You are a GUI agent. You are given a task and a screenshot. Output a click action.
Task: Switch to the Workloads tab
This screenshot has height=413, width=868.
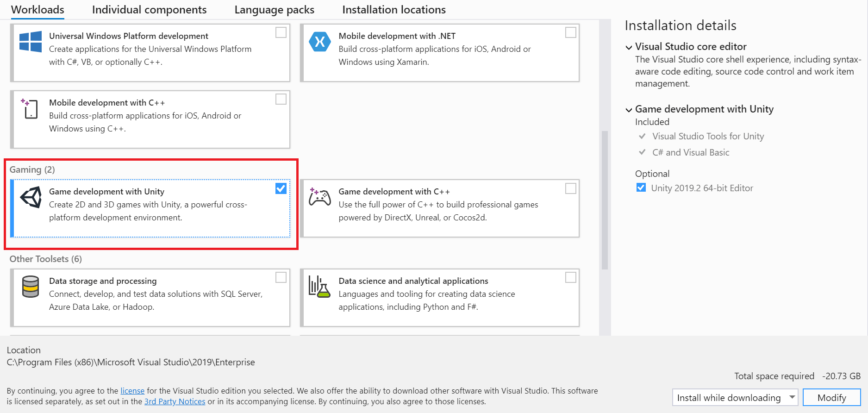37,10
